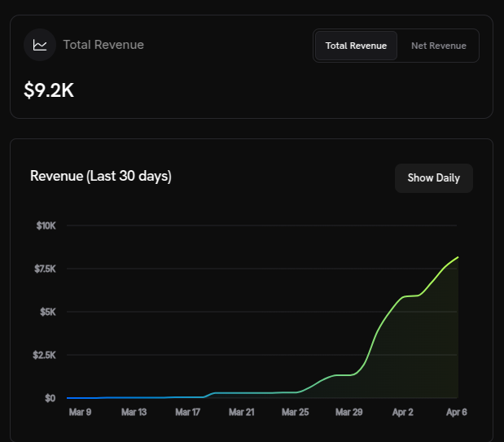Click the $9.2K revenue figure
This screenshot has height=442, width=504.
pyautogui.click(x=49, y=90)
